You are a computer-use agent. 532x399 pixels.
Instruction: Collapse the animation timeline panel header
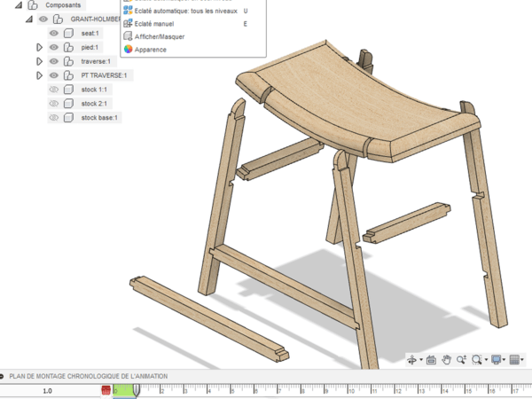click(4, 377)
